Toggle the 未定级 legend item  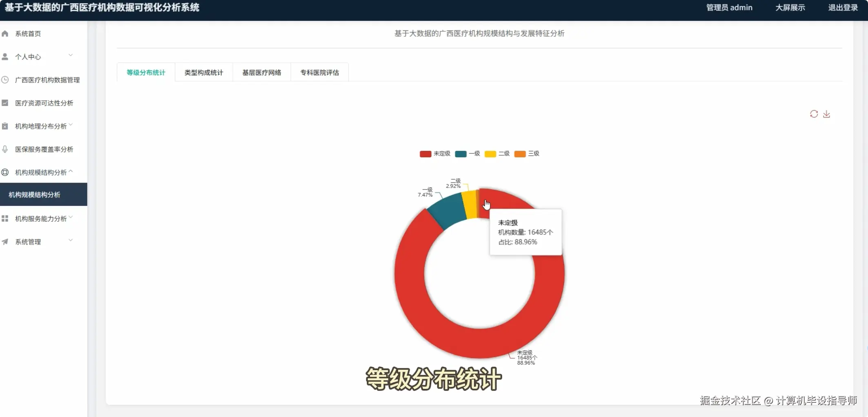pyautogui.click(x=435, y=154)
